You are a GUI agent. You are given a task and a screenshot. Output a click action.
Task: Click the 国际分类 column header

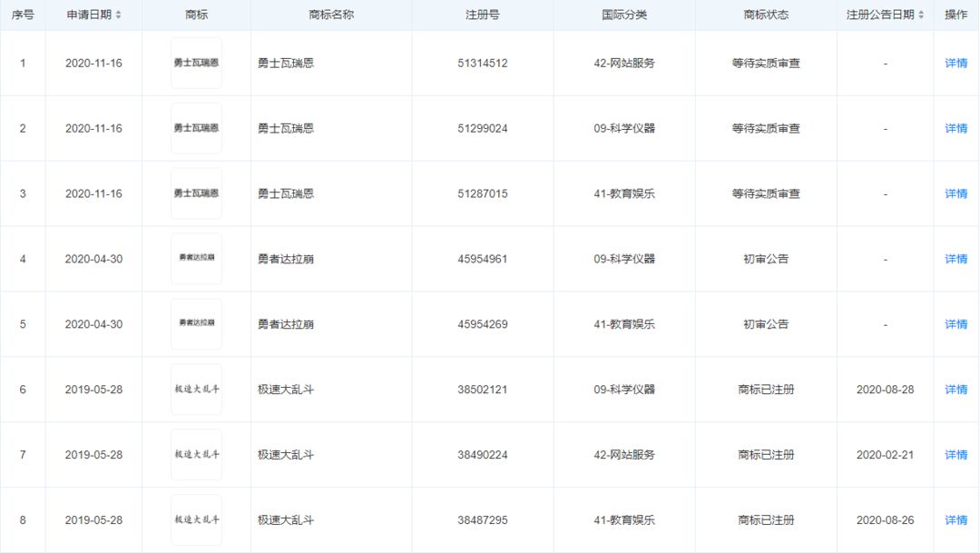[624, 15]
